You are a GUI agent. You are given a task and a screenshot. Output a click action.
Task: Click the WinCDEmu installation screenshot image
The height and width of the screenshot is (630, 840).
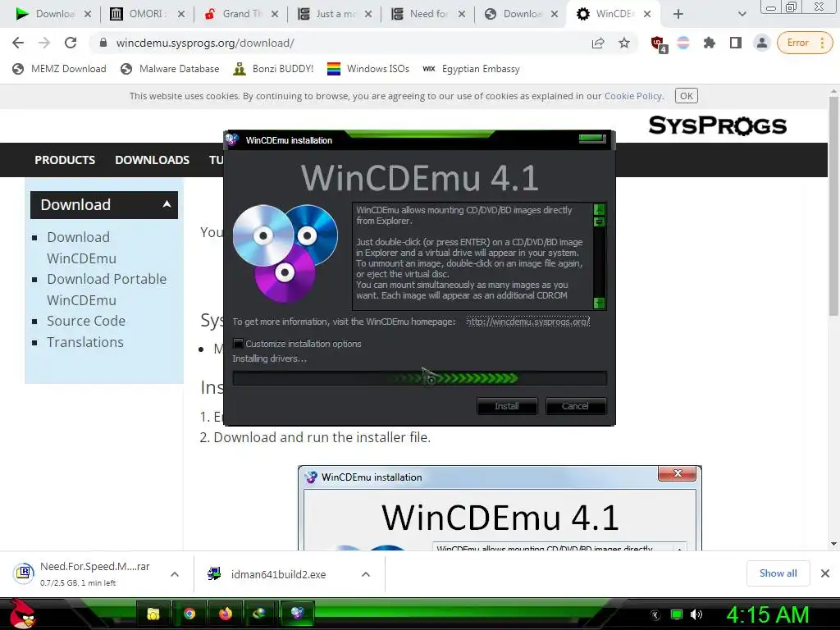(500, 508)
